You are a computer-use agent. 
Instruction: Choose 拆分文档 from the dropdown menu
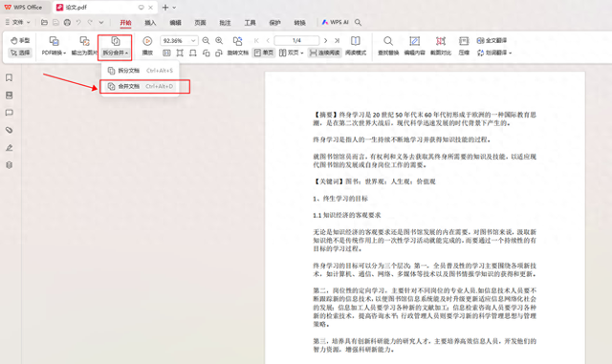coord(141,71)
